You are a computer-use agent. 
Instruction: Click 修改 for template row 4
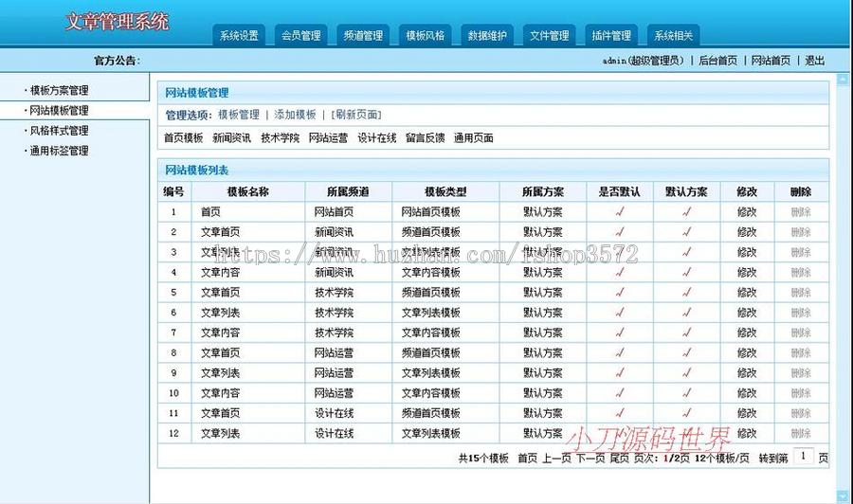tap(747, 273)
